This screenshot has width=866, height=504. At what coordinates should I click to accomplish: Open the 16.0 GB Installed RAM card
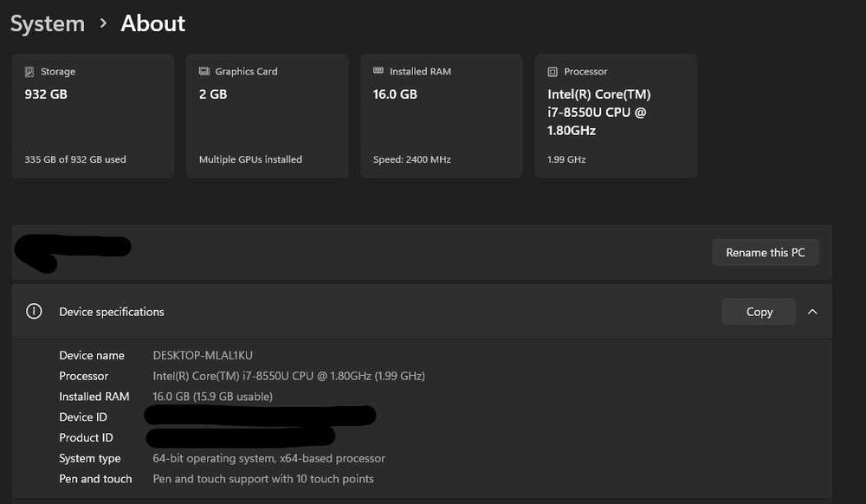[x=441, y=116]
